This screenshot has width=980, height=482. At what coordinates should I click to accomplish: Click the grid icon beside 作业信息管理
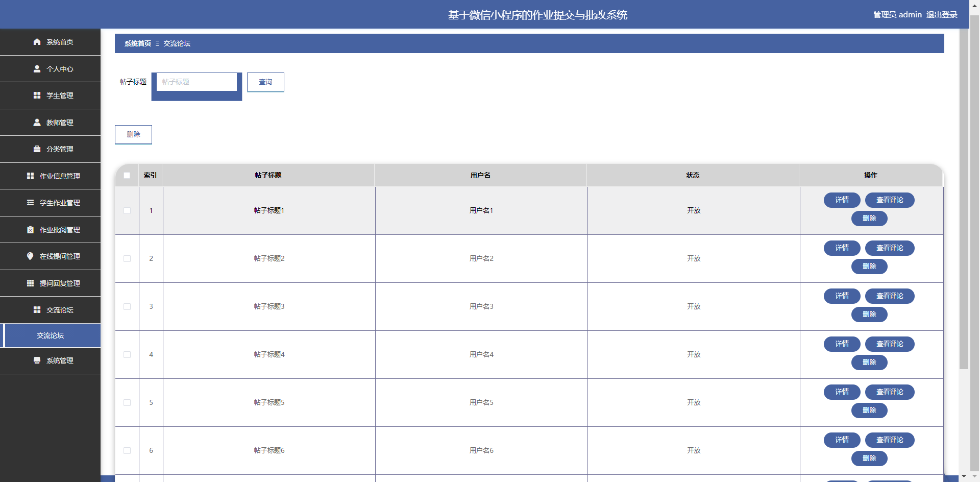pyautogui.click(x=30, y=176)
